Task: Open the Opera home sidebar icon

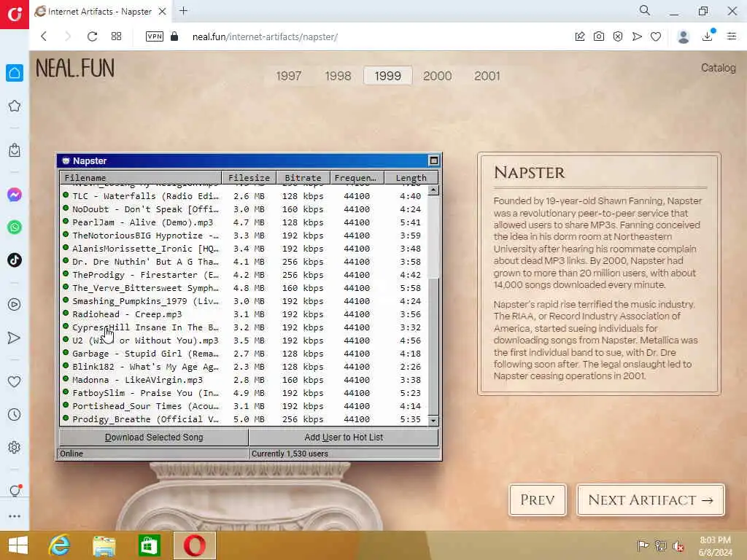Action: click(x=15, y=73)
